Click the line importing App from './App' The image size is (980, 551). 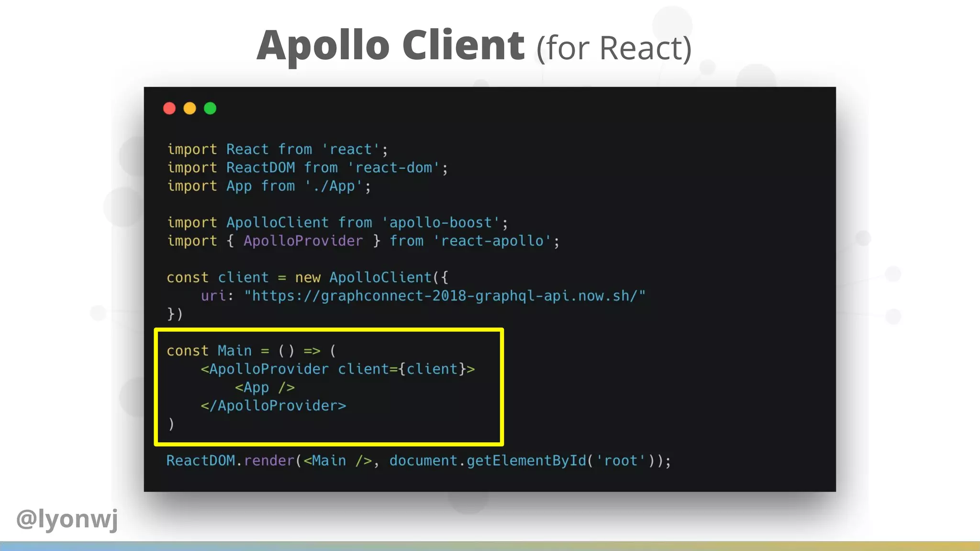point(269,186)
